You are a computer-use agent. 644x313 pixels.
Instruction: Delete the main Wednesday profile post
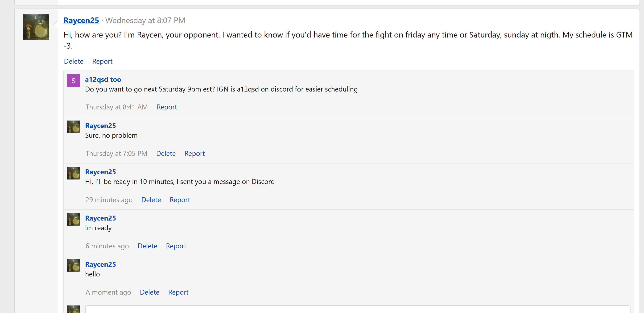74,61
